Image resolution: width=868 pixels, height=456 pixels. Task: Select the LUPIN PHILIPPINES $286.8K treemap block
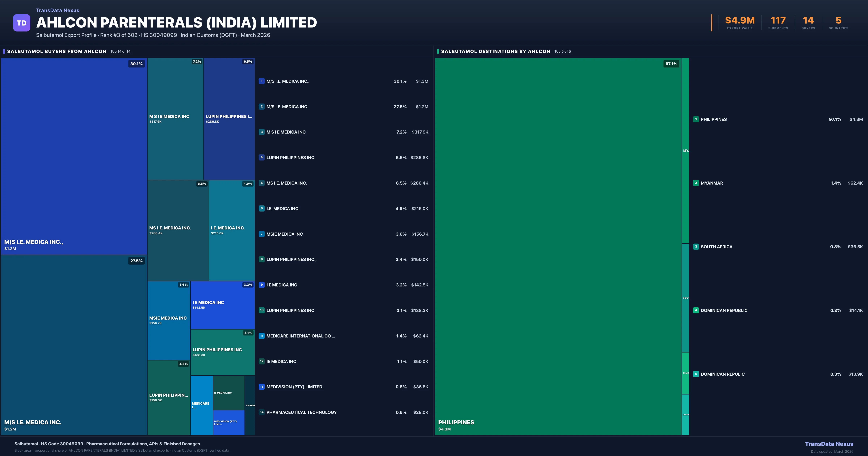(229, 119)
